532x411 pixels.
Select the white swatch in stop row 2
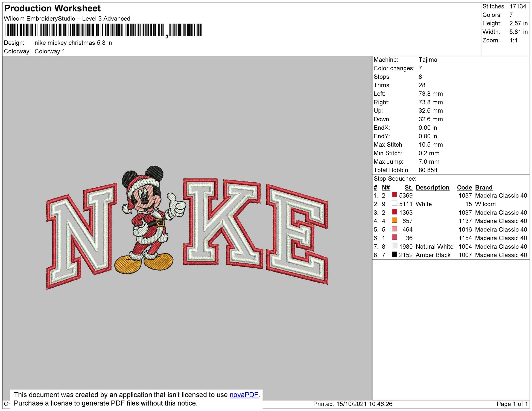point(394,203)
